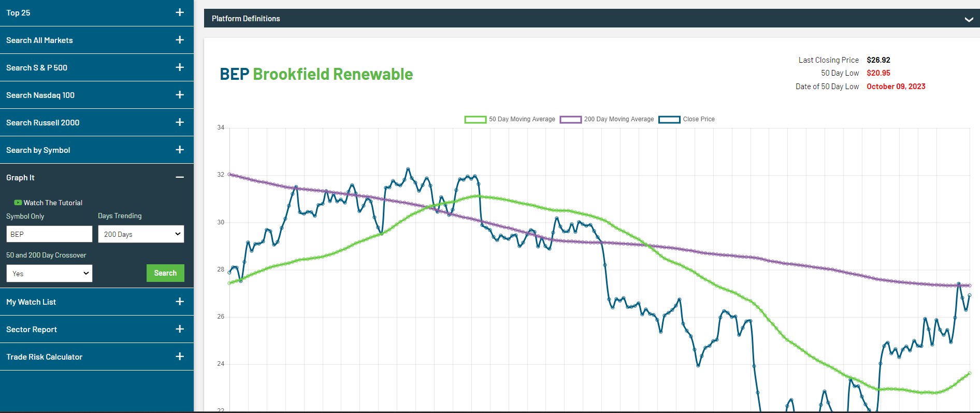The width and height of the screenshot is (980, 413).
Task: Open the 50 and 200 Day Crossover dropdown
Action: click(49, 273)
